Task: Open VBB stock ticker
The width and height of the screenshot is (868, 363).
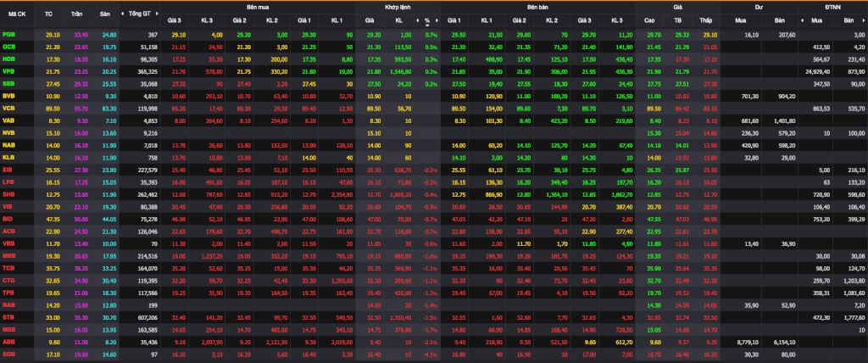Action: (x=8, y=243)
